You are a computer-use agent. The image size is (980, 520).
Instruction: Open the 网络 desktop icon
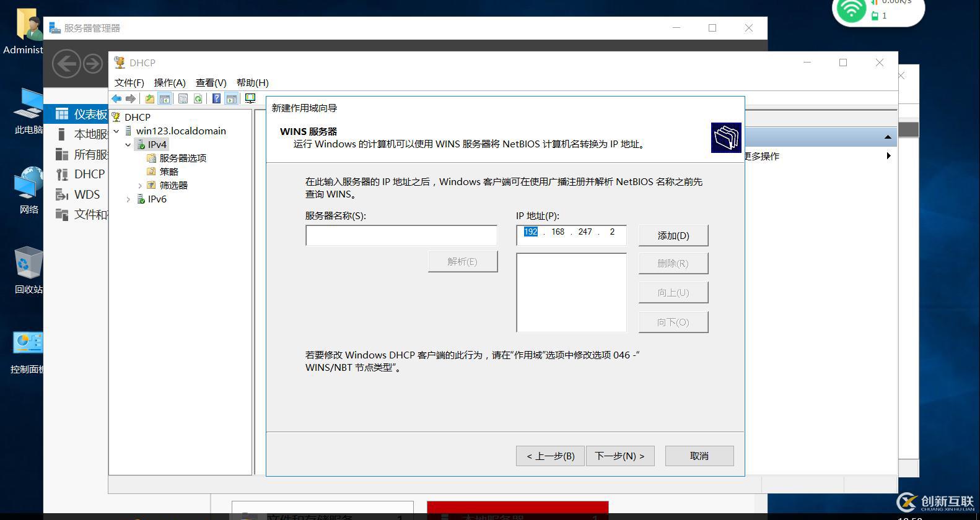28,190
